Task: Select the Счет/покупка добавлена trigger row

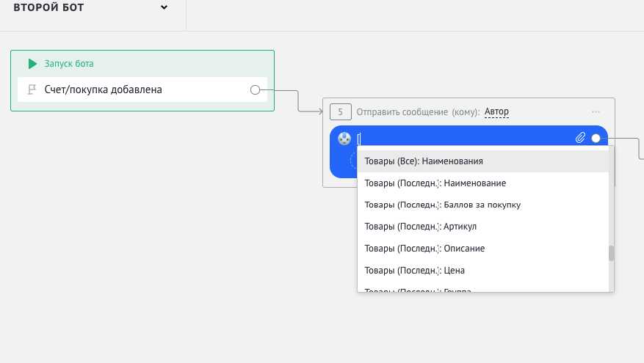Action: coord(142,89)
